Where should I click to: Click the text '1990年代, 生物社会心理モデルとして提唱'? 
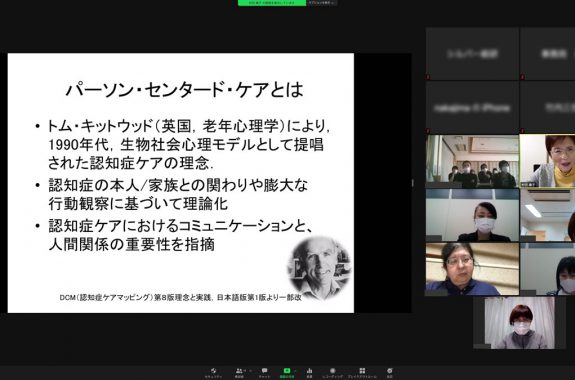click(x=186, y=145)
